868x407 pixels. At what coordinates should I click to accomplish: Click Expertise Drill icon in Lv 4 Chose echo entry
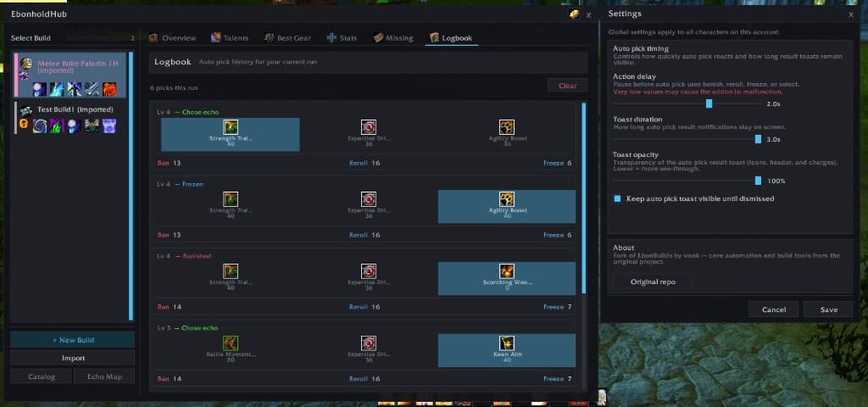tap(369, 127)
